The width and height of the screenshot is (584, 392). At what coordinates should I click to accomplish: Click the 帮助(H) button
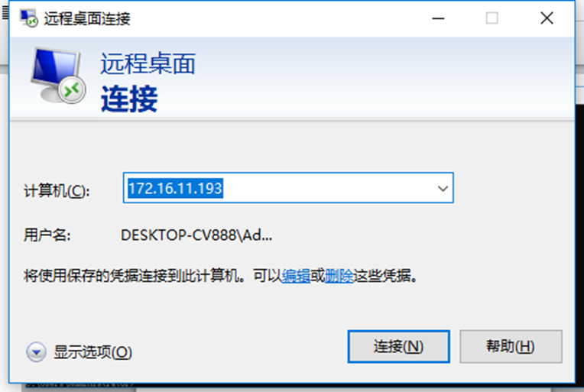(511, 346)
